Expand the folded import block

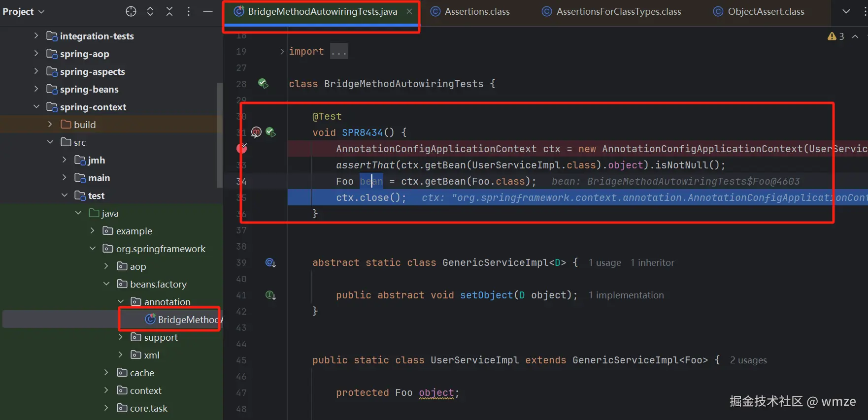point(282,51)
